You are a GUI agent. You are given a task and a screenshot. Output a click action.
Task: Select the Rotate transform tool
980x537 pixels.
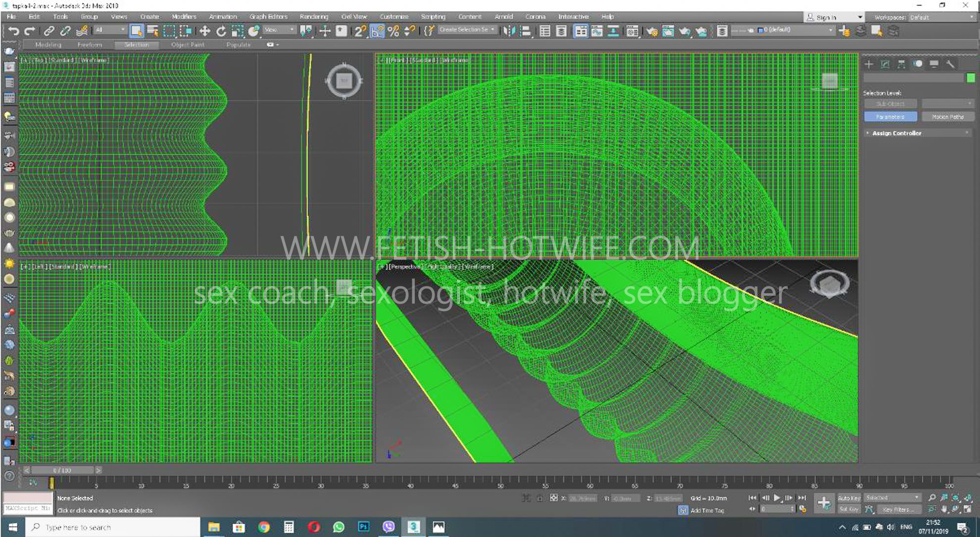point(221,31)
